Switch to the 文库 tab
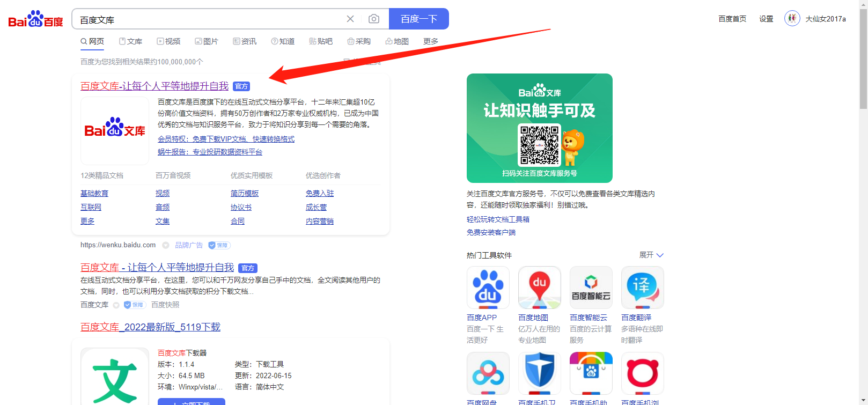The image size is (868, 405). tap(130, 41)
